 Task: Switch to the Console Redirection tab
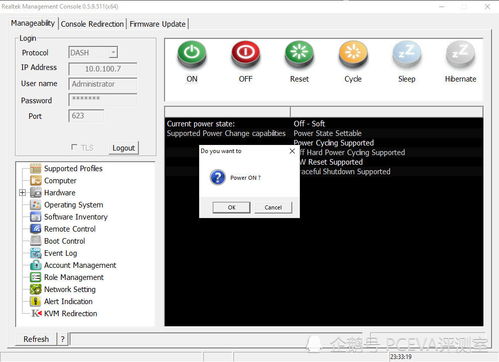tap(92, 24)
